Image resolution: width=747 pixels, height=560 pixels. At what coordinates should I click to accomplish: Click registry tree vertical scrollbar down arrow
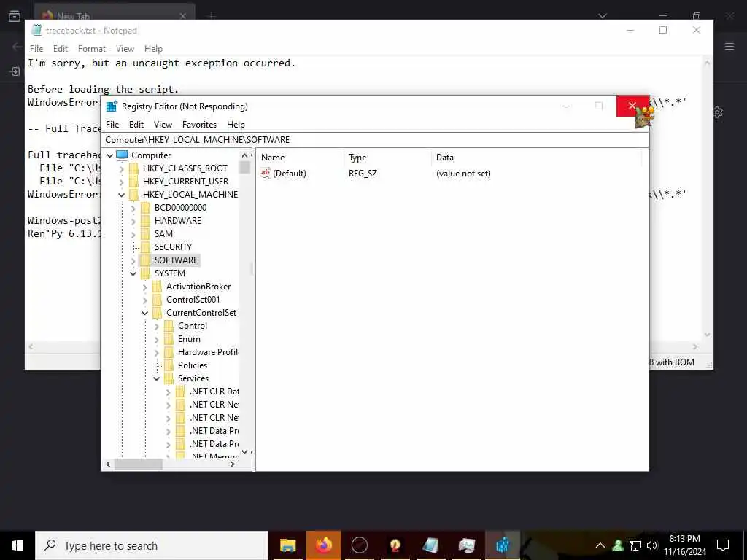tap(245, 452)
